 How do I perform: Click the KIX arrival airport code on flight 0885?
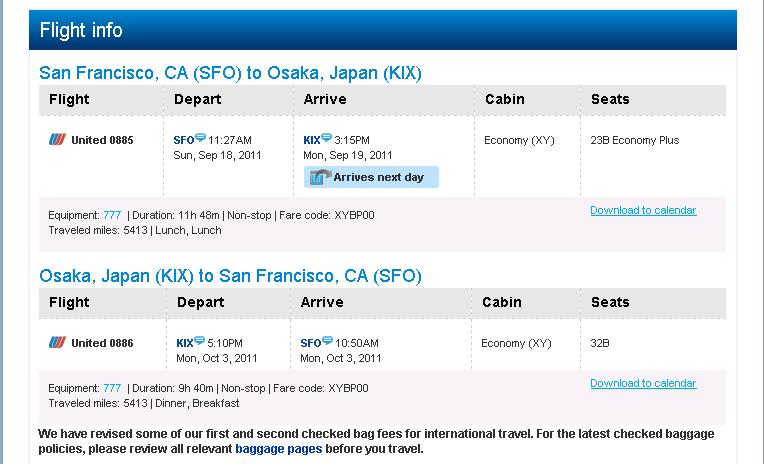(312, 140)
